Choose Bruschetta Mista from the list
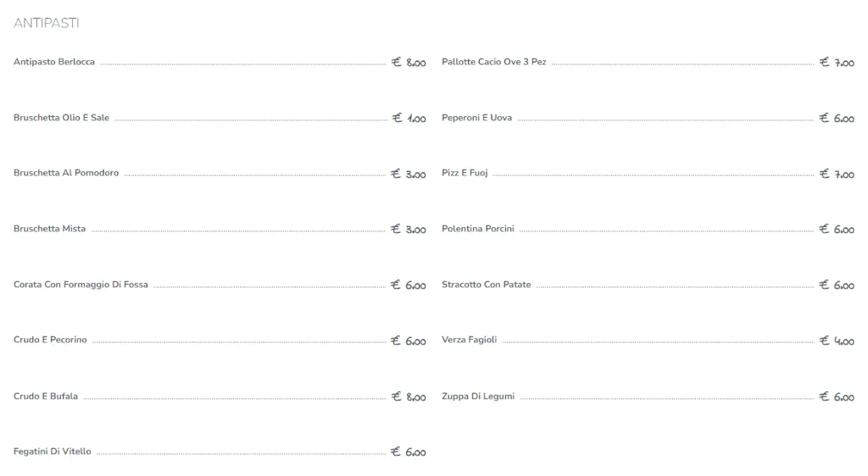Screen dimensions: 868x476 [x=49, y=229]
